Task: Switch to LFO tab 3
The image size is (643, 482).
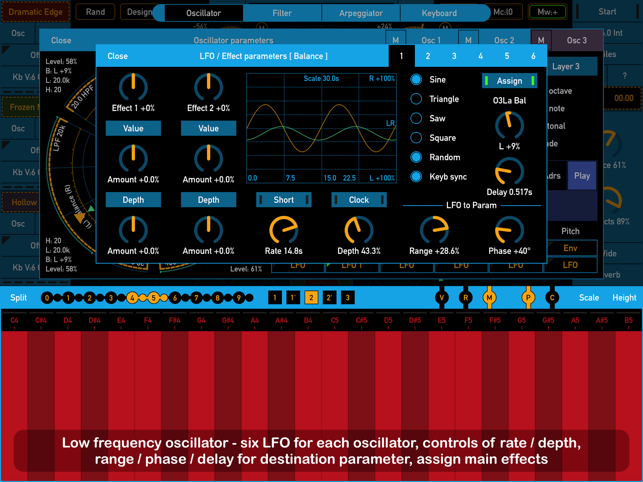Action: pos(454,56)
